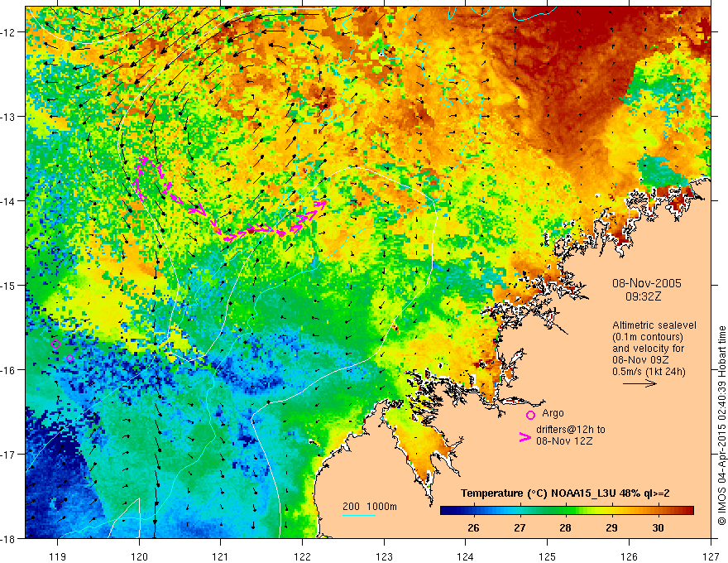Click the 'drifters@12h to' legend text
The image size is (728, 563).
coord(571,430)
